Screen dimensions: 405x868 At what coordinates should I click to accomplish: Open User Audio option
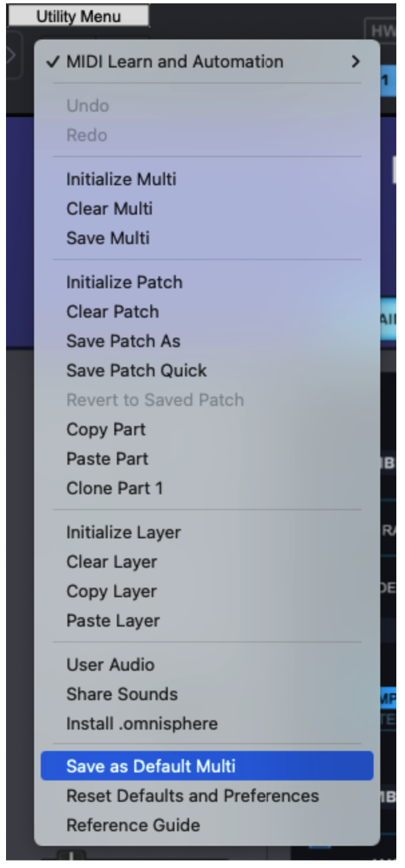coord(110,665)
